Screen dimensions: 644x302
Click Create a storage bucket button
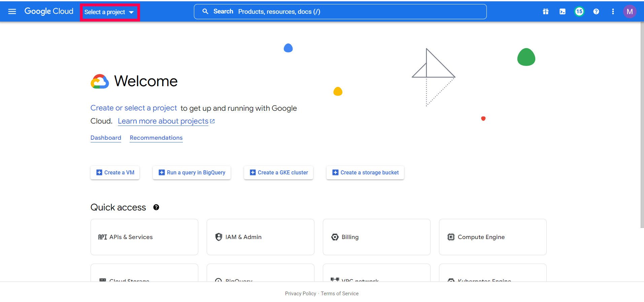click(x=365, y=173)
